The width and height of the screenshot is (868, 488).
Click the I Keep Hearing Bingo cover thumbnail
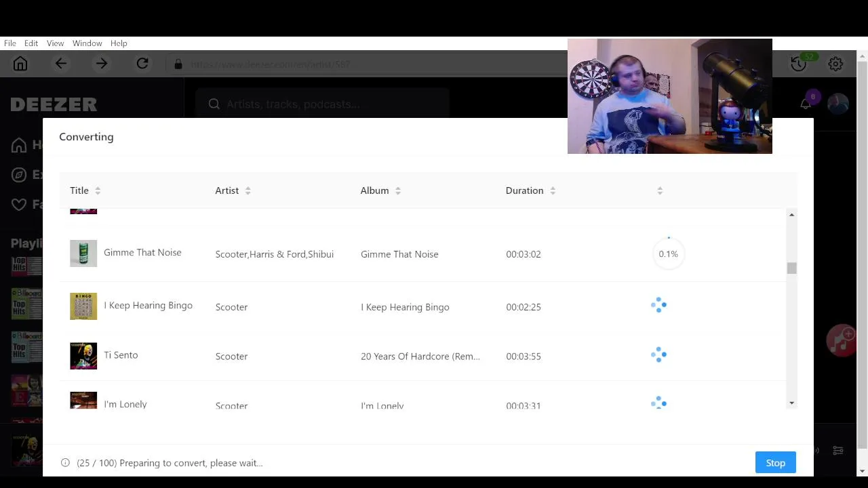(x=83, y=306)
